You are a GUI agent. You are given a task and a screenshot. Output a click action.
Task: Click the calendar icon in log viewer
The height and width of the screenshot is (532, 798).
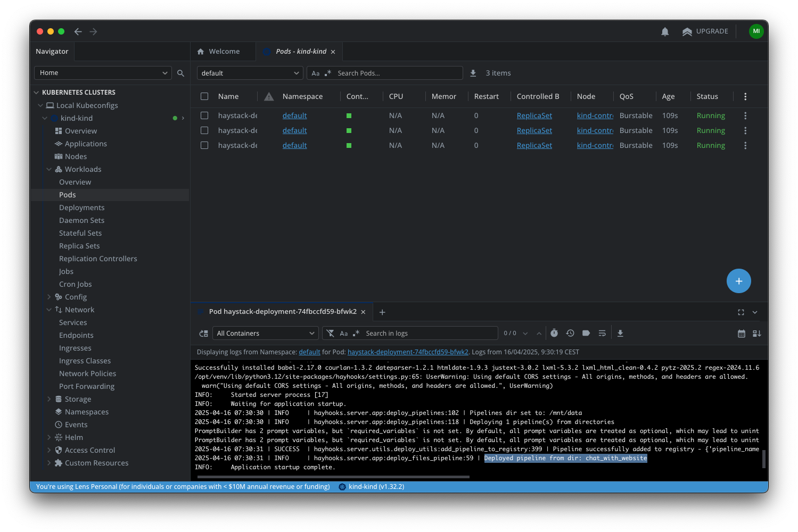[741, 334]
